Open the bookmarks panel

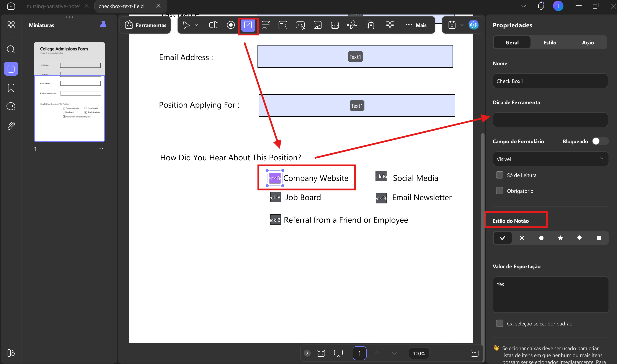pos(11,88)
